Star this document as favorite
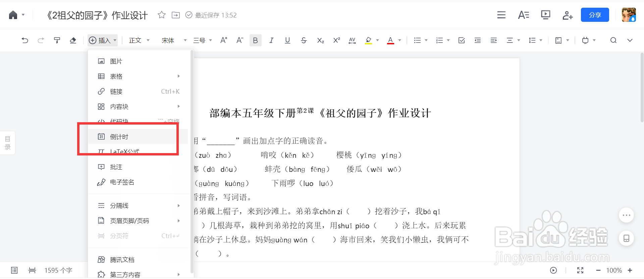The image size is (644, 279). coord(162,15)
